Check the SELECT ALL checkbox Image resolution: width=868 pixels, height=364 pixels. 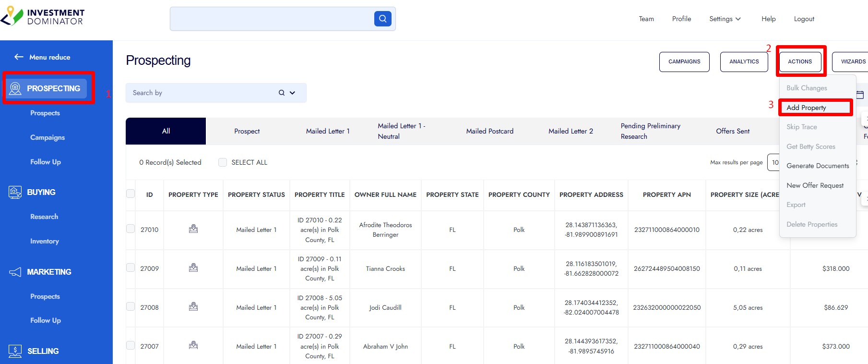point(223,162)
